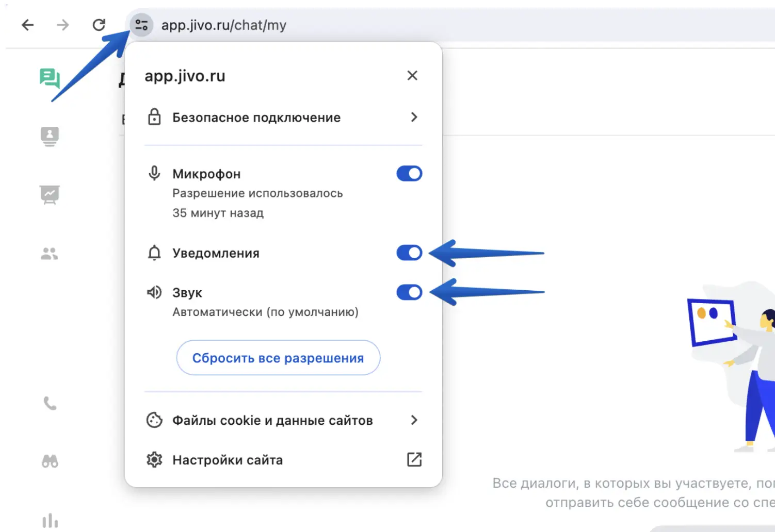This screenshot has width=775, height=532.
Task: Click the site information icon in address bar
Action: (141, 25)
